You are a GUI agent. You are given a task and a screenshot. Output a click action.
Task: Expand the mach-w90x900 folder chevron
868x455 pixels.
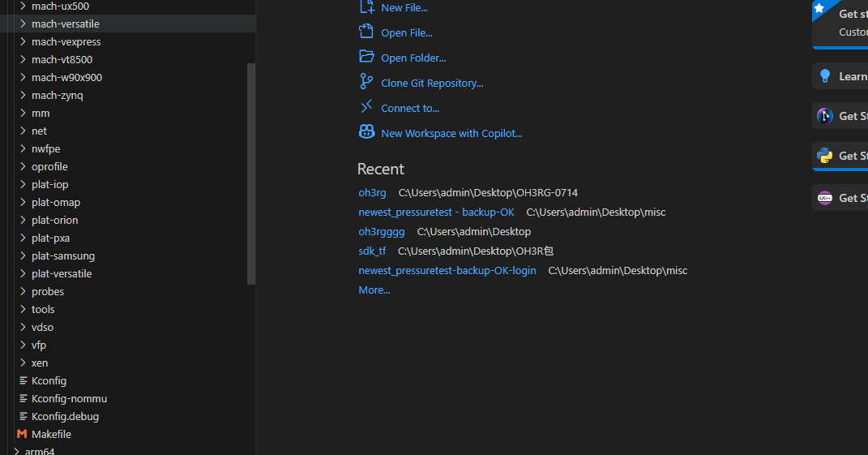[23, 77]
